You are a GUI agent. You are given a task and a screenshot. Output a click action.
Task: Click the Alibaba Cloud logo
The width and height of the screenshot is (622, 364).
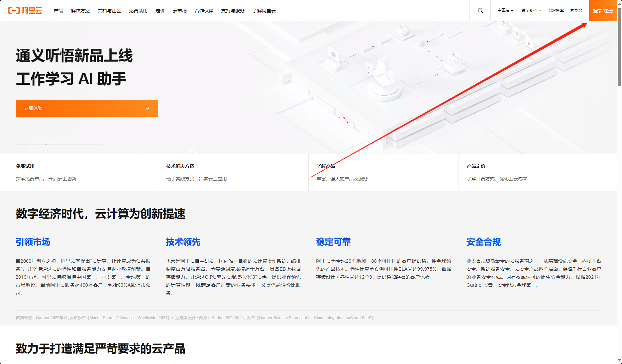25,11
